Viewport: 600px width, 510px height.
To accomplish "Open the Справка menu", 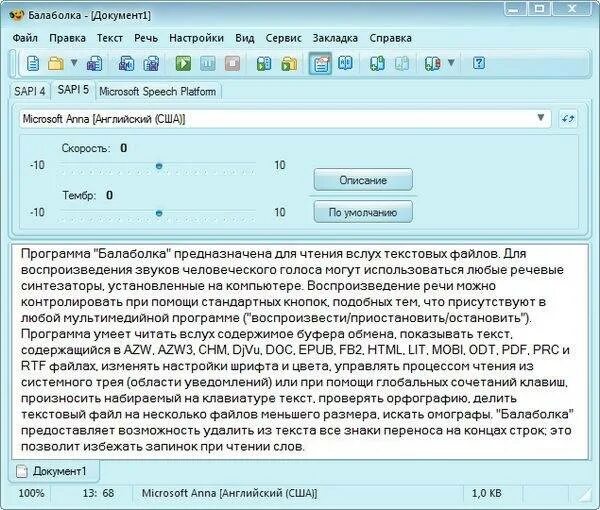I will click(x=390, y=38).
